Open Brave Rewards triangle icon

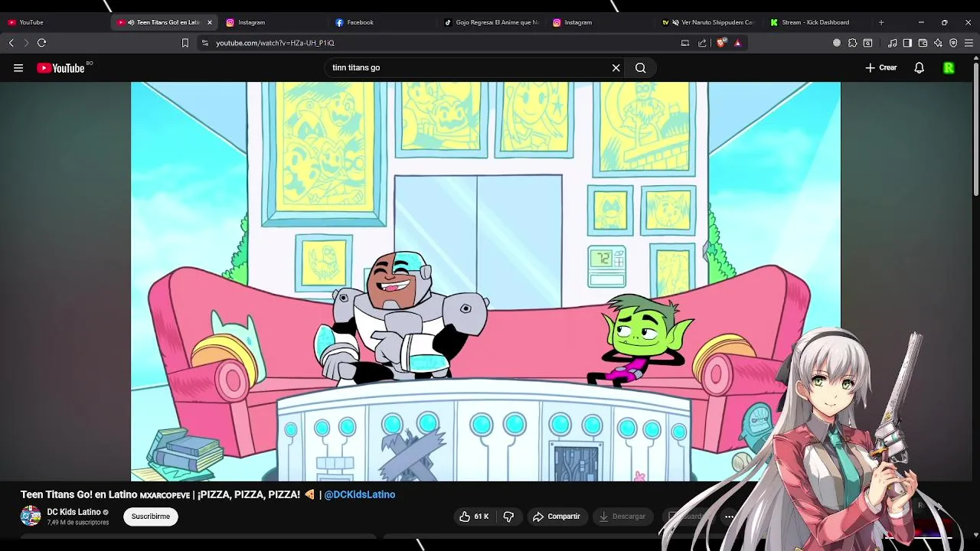click(737, 43)
